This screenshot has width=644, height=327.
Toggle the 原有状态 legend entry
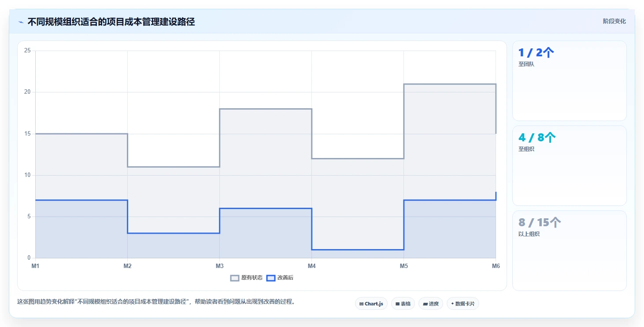tap(247, 278)
